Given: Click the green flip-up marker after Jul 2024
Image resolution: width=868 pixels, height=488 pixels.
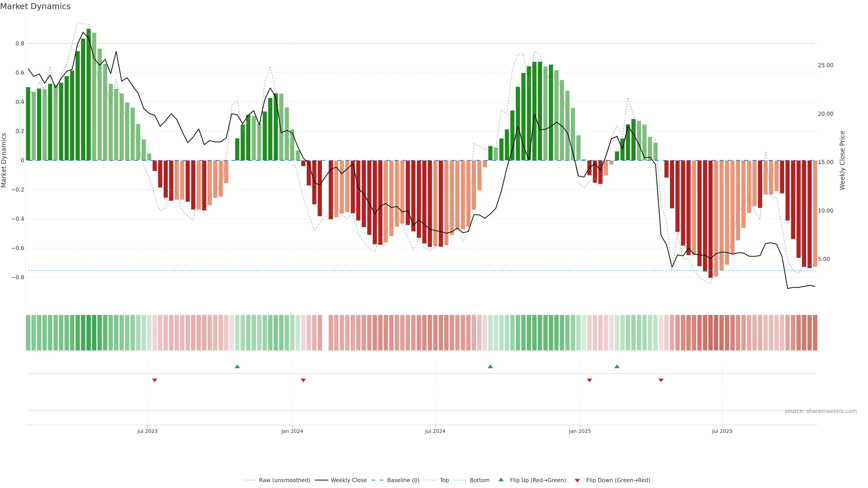Looking at the screenshot, I should click(x=490, y=366).
